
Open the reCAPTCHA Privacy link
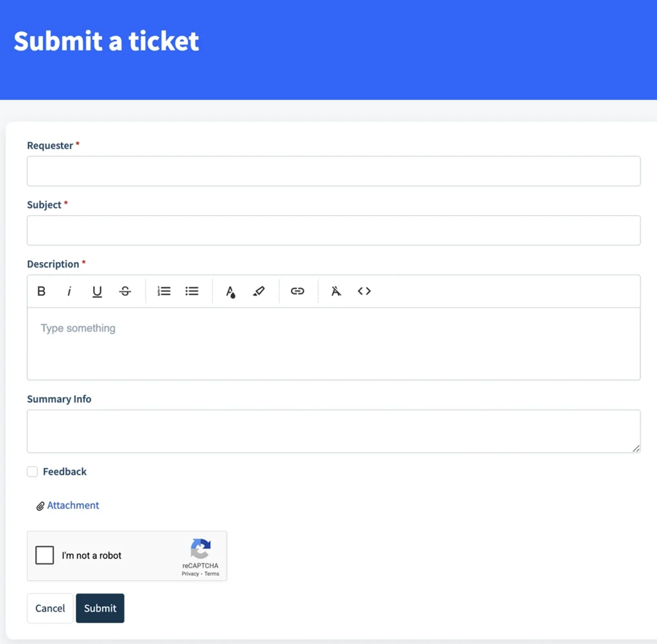[190, 573]
